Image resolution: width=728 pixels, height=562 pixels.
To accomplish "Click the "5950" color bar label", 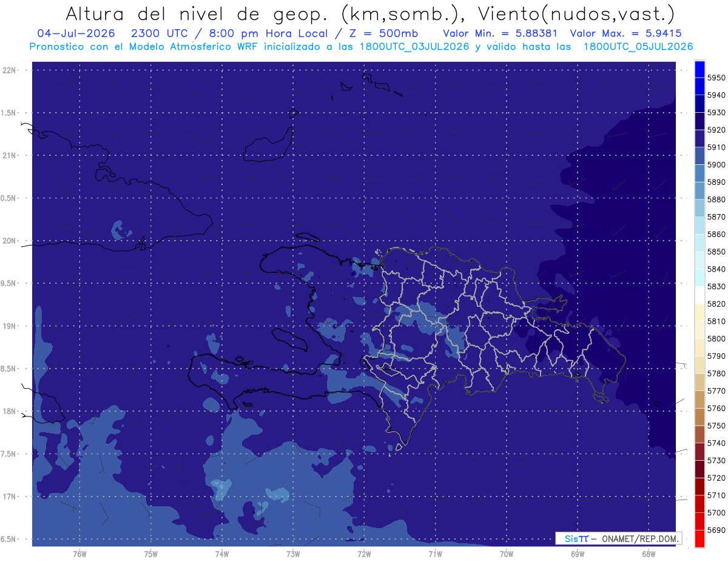I will coord(716,78).
